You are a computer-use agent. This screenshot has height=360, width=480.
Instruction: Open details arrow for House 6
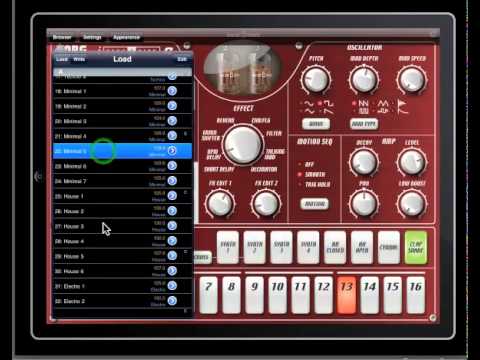click(x=172, y=271)
